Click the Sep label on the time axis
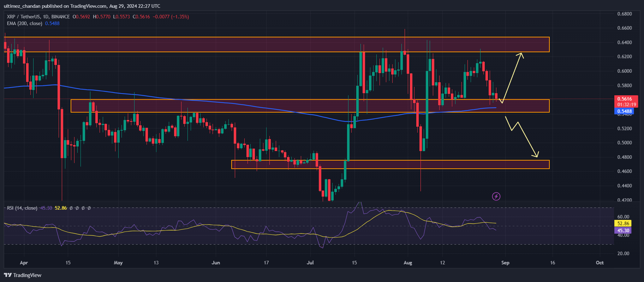 pos(505,263)
